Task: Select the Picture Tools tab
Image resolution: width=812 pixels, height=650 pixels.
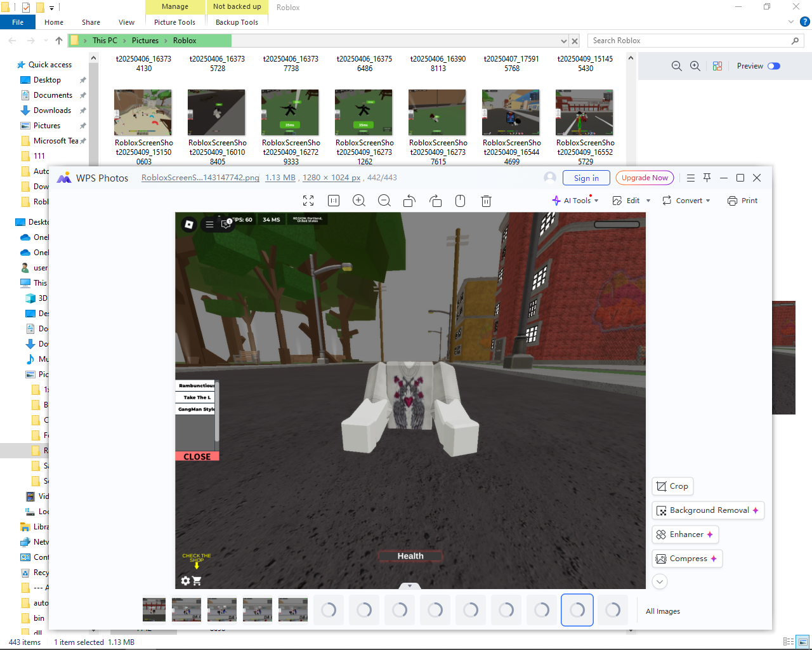Action: pos(174,22)
